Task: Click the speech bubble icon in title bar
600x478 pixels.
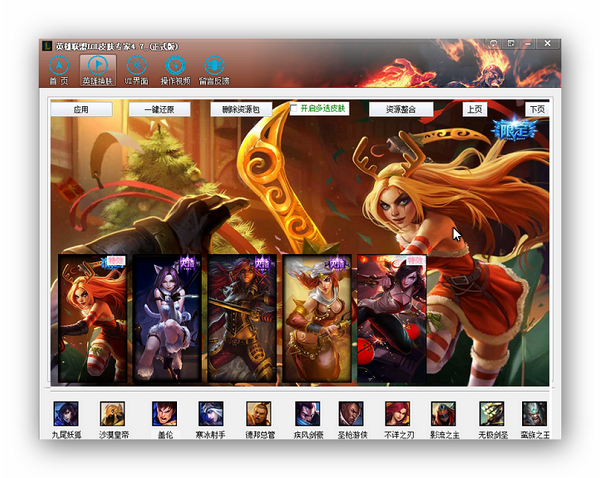Action: (494, 44)
